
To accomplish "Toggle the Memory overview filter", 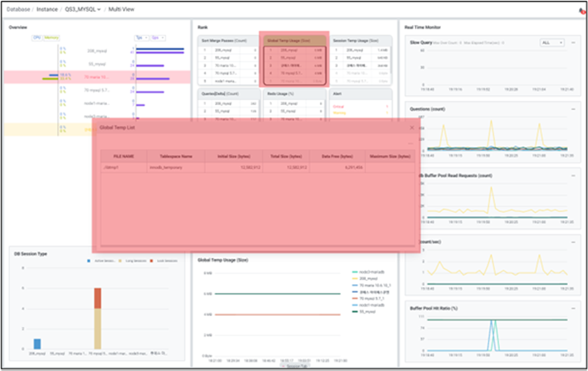I will [51, 38].
